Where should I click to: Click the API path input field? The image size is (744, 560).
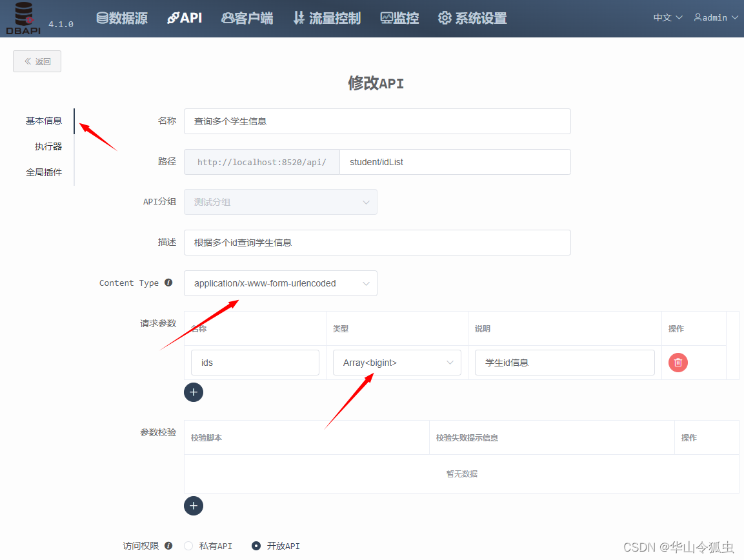pos(455,162)
